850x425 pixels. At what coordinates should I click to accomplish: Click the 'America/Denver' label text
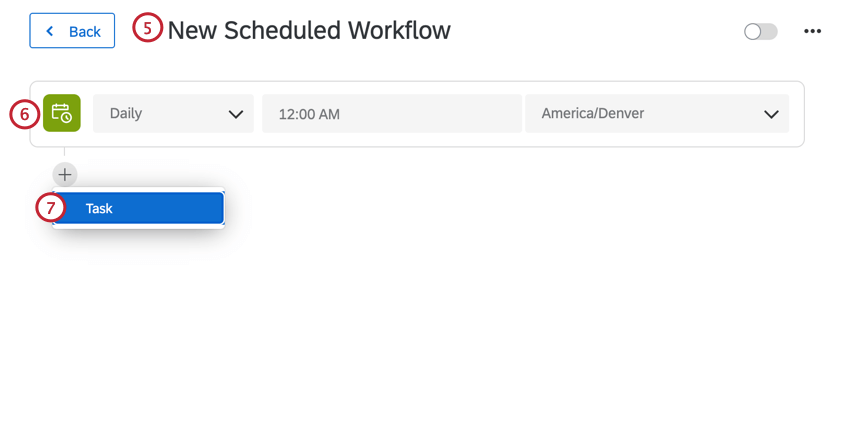tap(593, 113)
